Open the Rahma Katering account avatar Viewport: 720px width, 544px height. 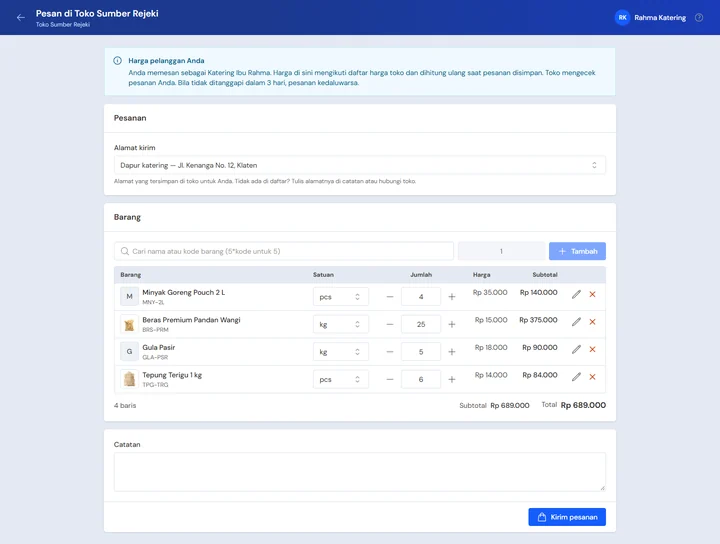(622, 17)
